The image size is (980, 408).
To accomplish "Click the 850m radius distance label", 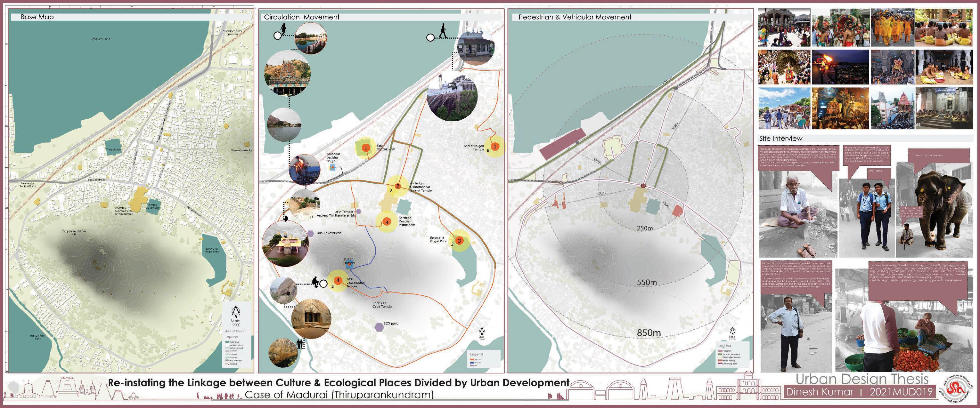I will [649, 333].
